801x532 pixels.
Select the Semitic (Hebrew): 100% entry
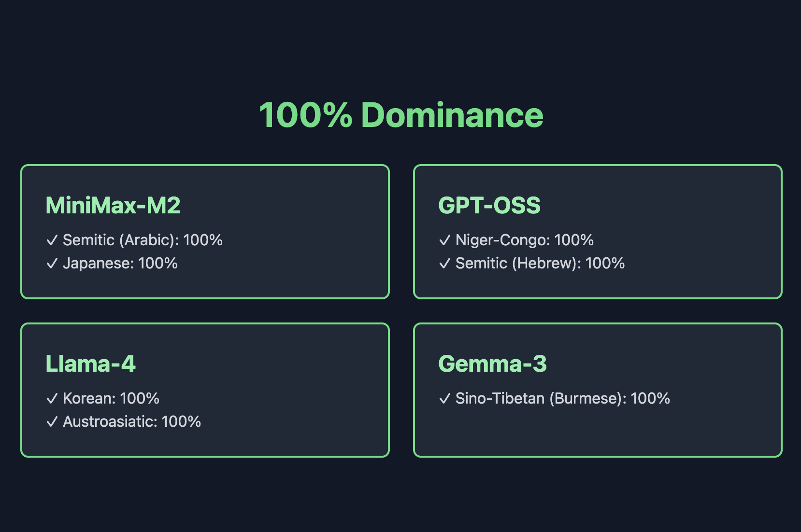540,264
